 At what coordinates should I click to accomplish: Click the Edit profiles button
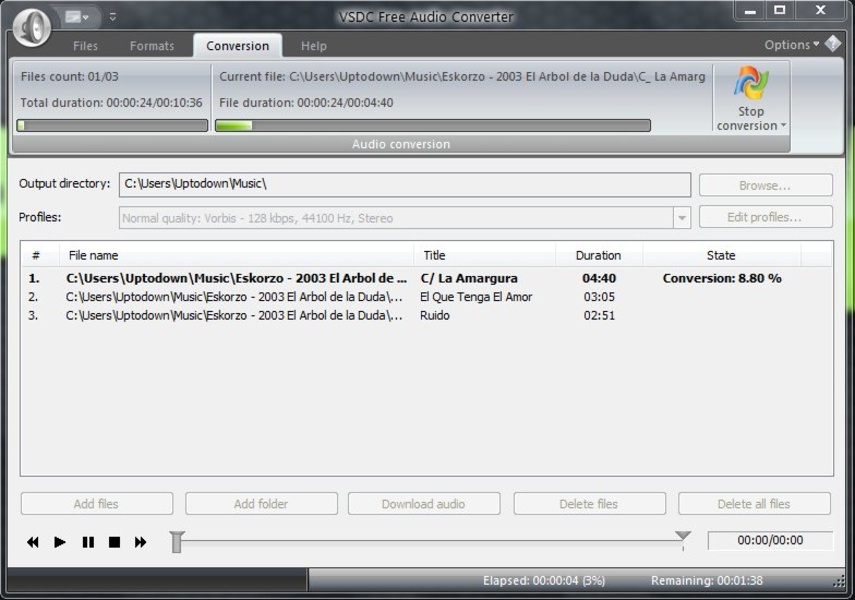click(x=766, y=217)
